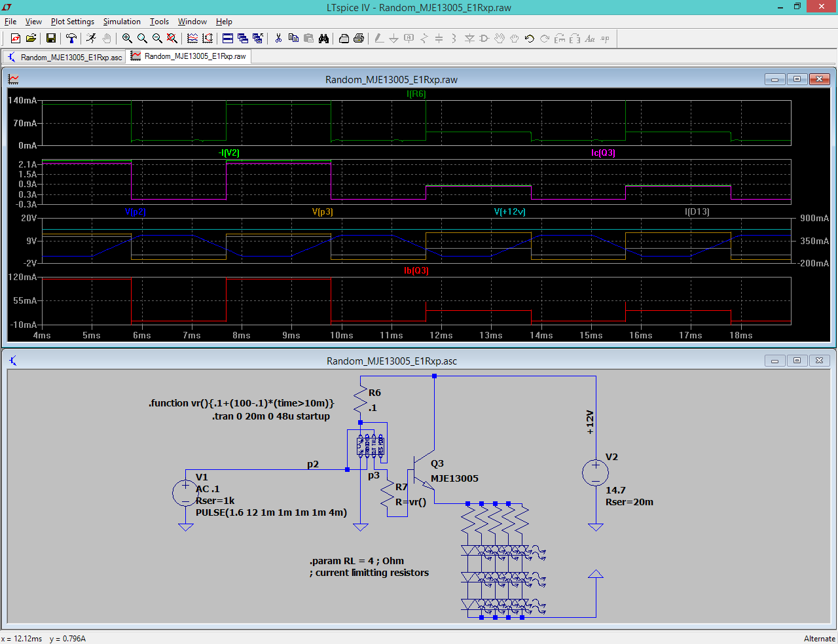The image size is (838, 644).
Task: Click the .function vr() directive text
Action: coord(242,403)
